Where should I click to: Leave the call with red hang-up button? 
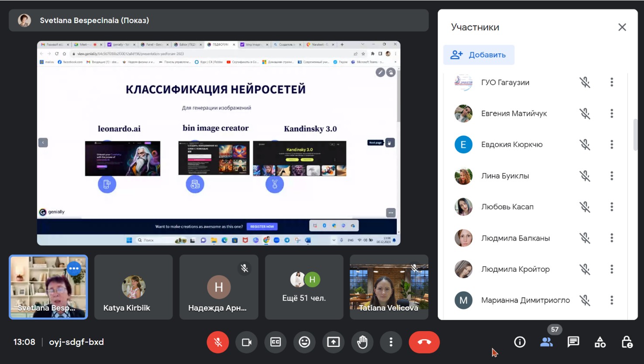(x=424, y=342)
